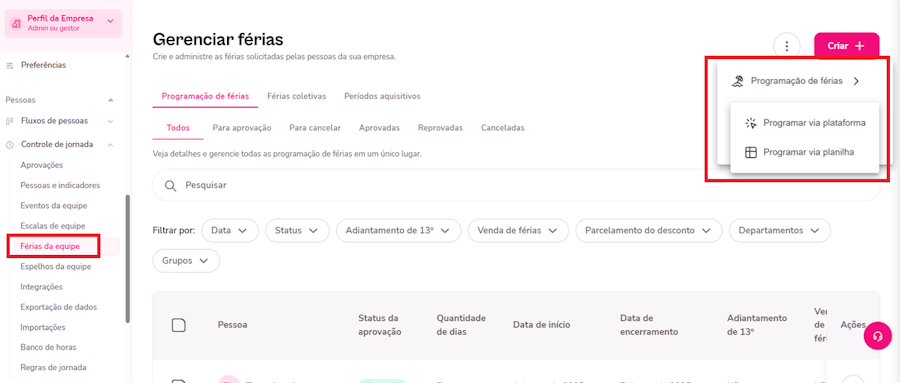The image size is (900, 383).
Task: Expand Programação de férias submenu in Criar menu
Action: coord(798,81)
